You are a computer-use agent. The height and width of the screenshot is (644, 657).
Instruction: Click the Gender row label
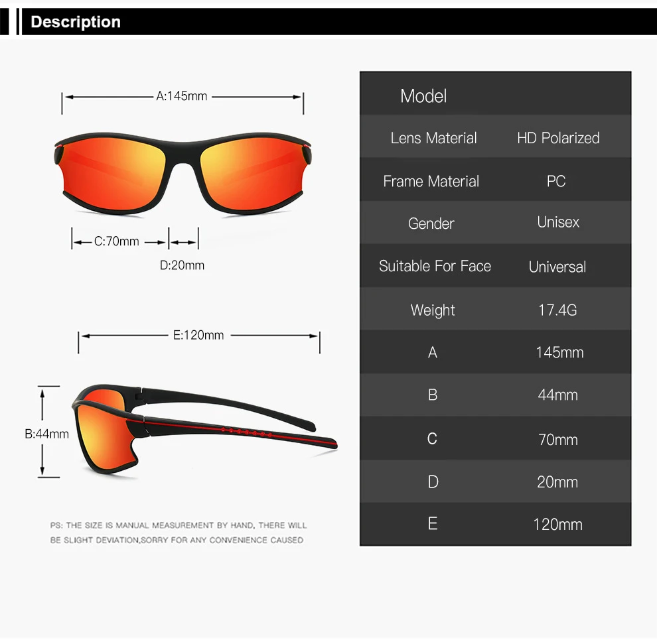tap(431, 224)
